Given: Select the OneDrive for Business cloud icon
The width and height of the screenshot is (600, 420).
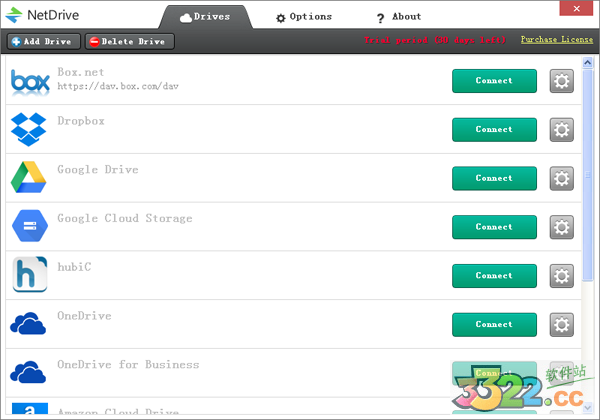Looking at the screenshot, I should point(28,372).
